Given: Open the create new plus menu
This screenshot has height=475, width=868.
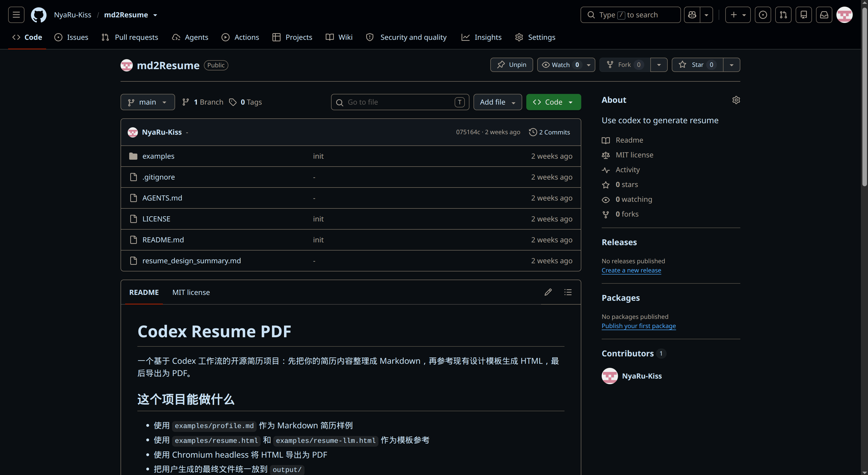Looking at the screenshot, I should 738,15.
